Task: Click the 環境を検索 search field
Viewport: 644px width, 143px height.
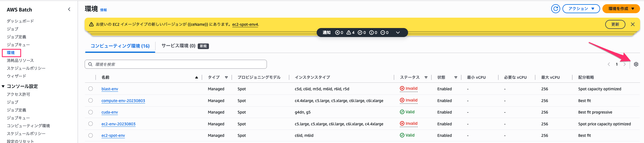Action: [x=180, y=64]
